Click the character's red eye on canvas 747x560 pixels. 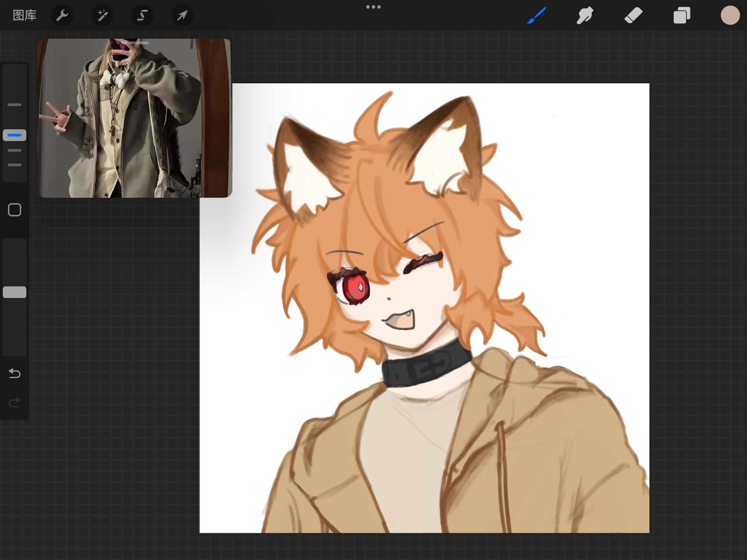pyautogui.click(x=356, y=288)
